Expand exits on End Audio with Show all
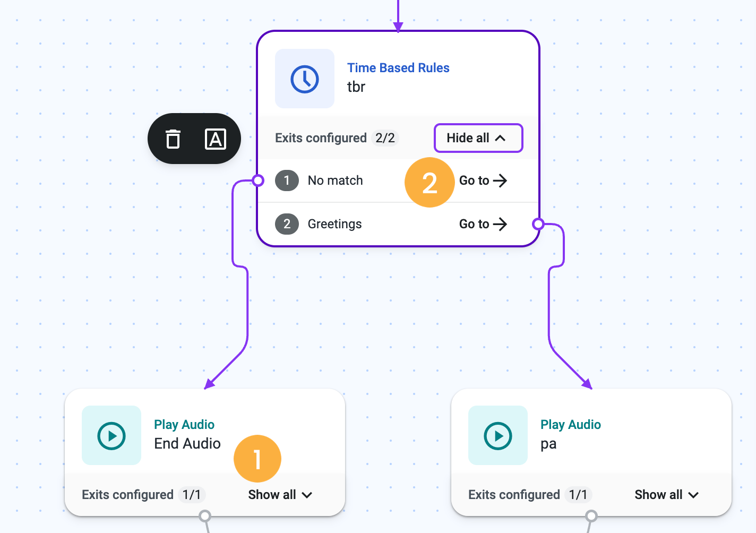 [280, 495]
